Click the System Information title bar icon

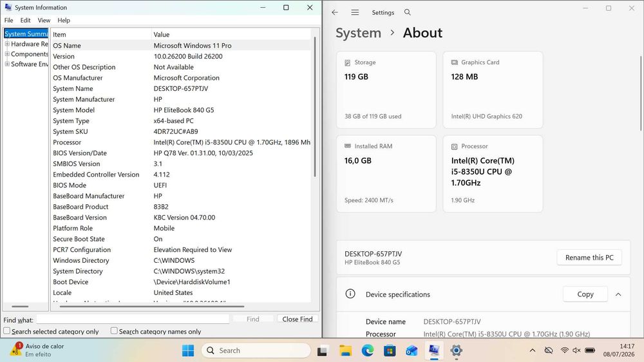tap(8, 7)
